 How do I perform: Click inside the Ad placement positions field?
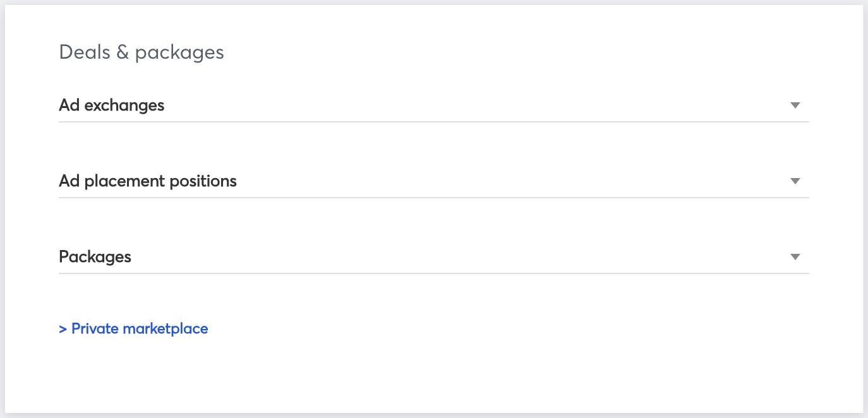click(x=433, y=181)
